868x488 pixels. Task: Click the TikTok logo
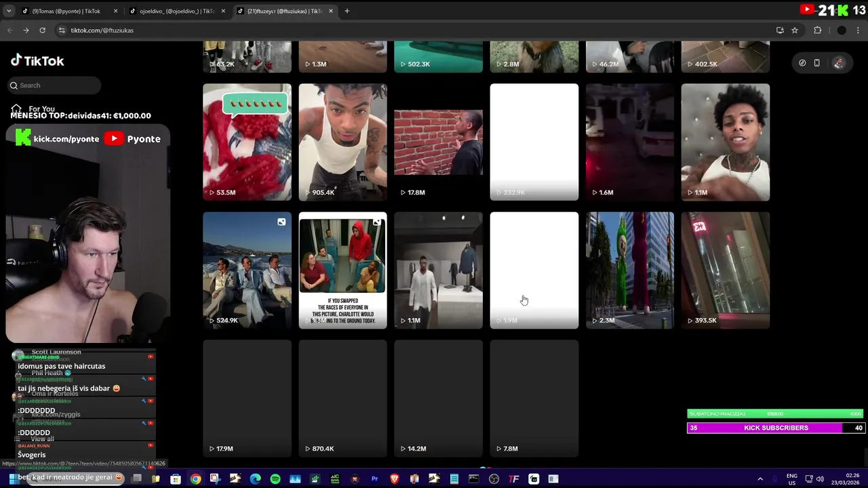(37, 61)
